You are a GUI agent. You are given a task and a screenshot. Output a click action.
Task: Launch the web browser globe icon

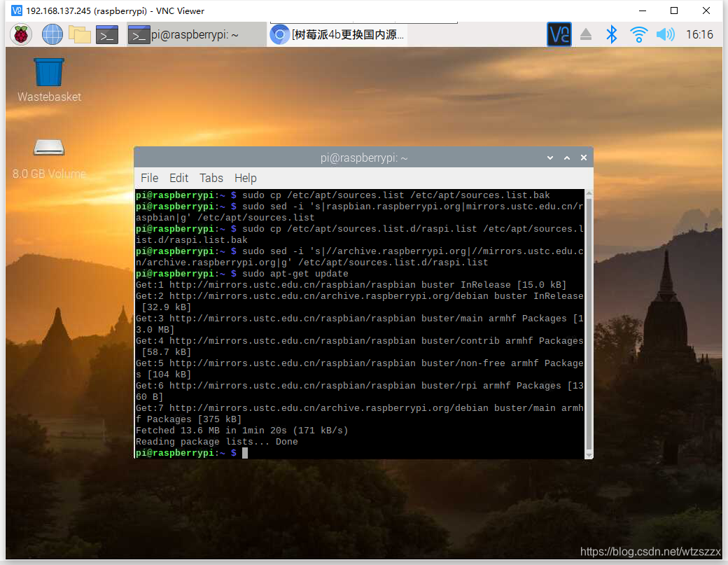[52, 34]
